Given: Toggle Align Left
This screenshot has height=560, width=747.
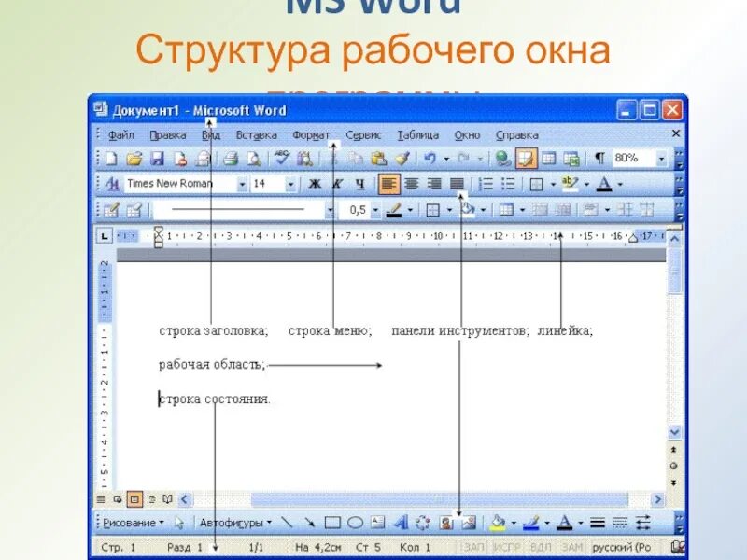Looking at the screenshot, I should click(388, 184).
